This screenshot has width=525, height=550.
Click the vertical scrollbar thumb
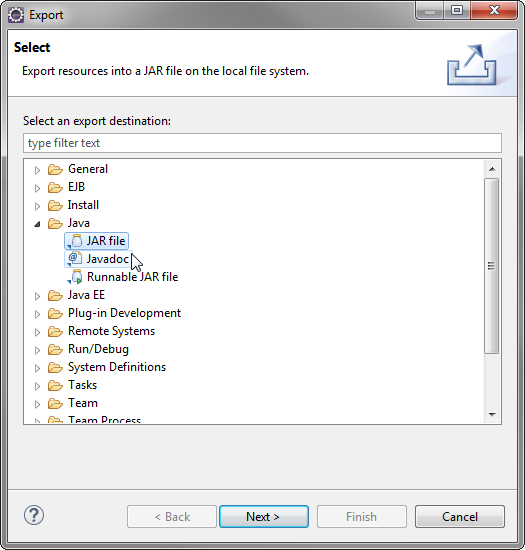coord(491,266)
